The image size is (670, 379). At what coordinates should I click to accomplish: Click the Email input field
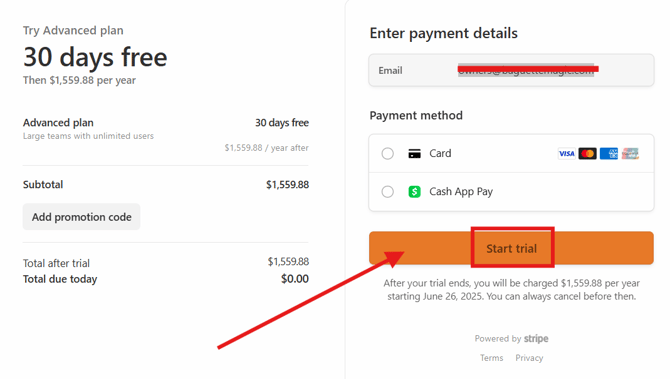511,70
